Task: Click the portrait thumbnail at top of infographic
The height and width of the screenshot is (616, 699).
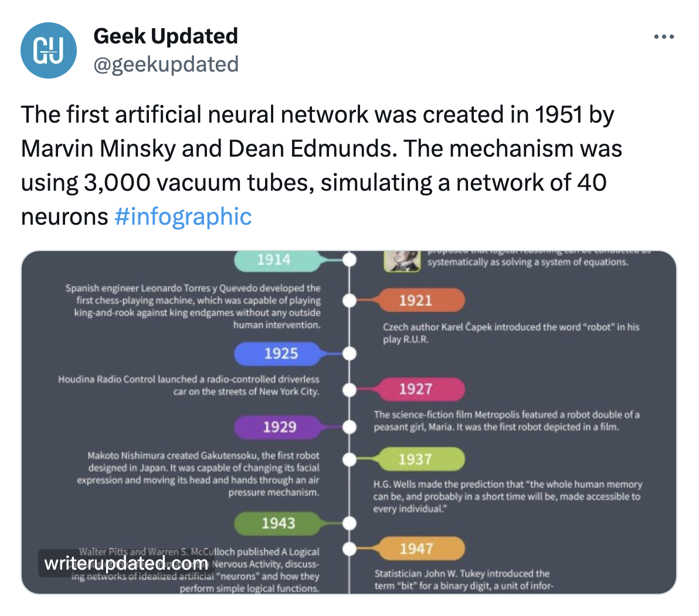Action: [402, 261]
